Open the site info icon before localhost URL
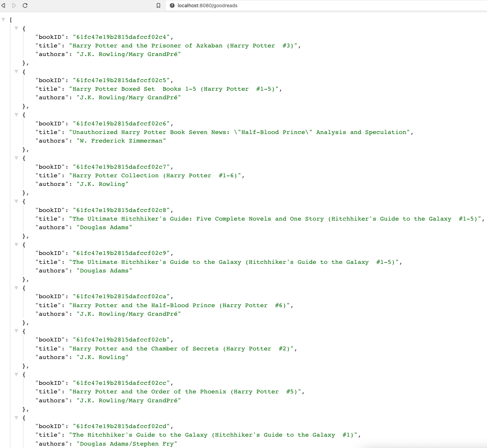Image resolution: width=487 pixels, height=448 pixels. point(172,5)
